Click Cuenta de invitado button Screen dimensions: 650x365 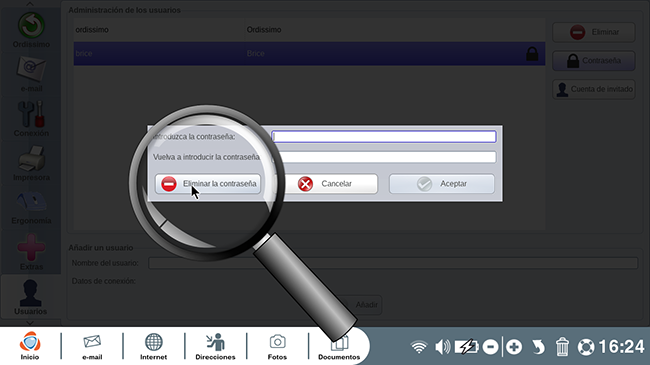[x=594, y=89]
